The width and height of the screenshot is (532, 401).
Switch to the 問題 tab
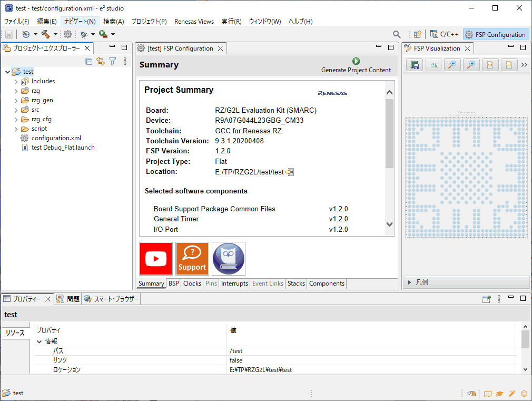click(68, 299)
